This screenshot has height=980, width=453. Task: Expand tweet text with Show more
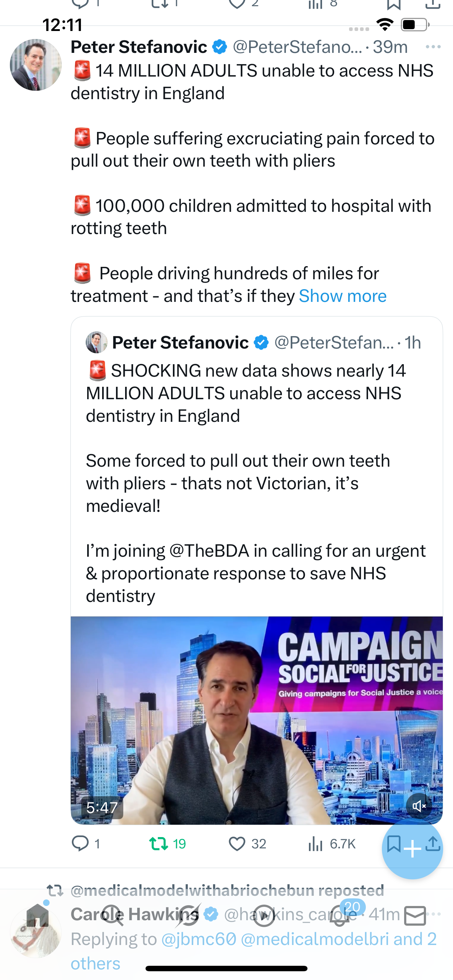tap(342, 296)
